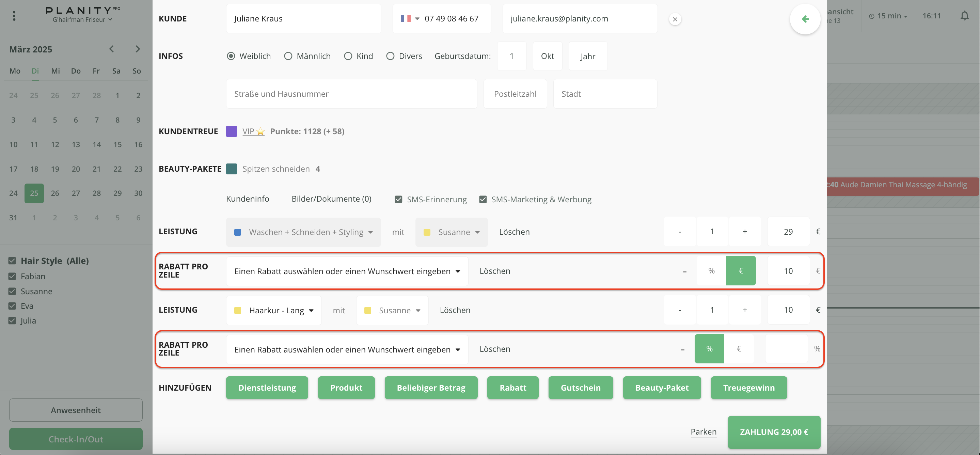Open the notification bell
The width and height of the screenshot is (980, 455).
point(964,16)
